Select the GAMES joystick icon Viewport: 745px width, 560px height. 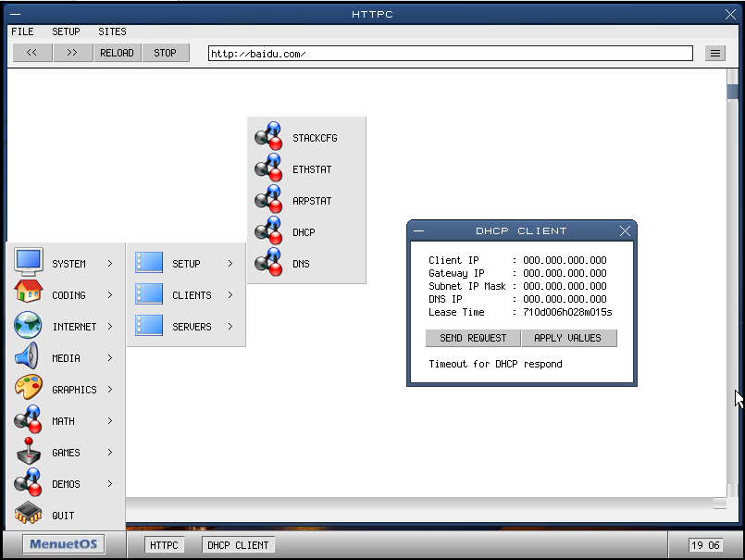click(x=29, y=452)
